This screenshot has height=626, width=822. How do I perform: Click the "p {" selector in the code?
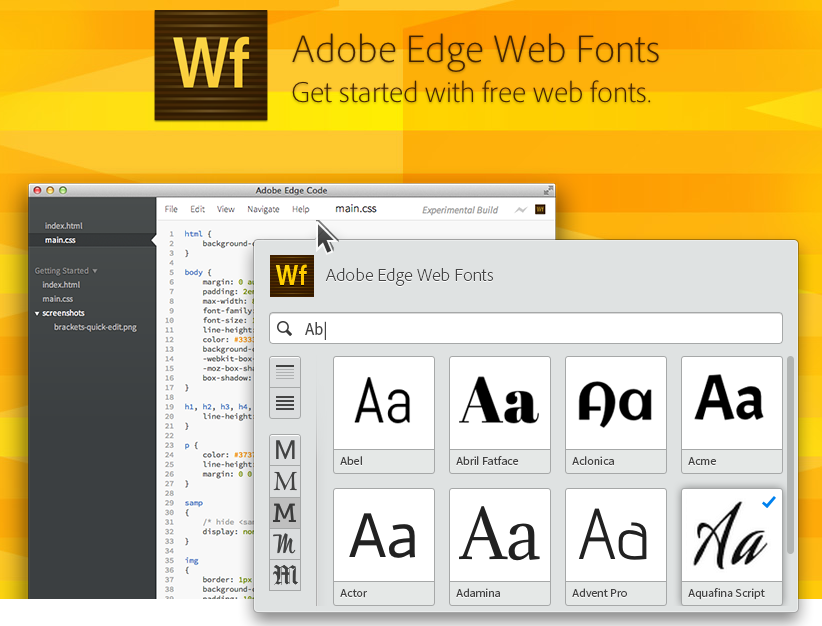click(x=191, y=445)
